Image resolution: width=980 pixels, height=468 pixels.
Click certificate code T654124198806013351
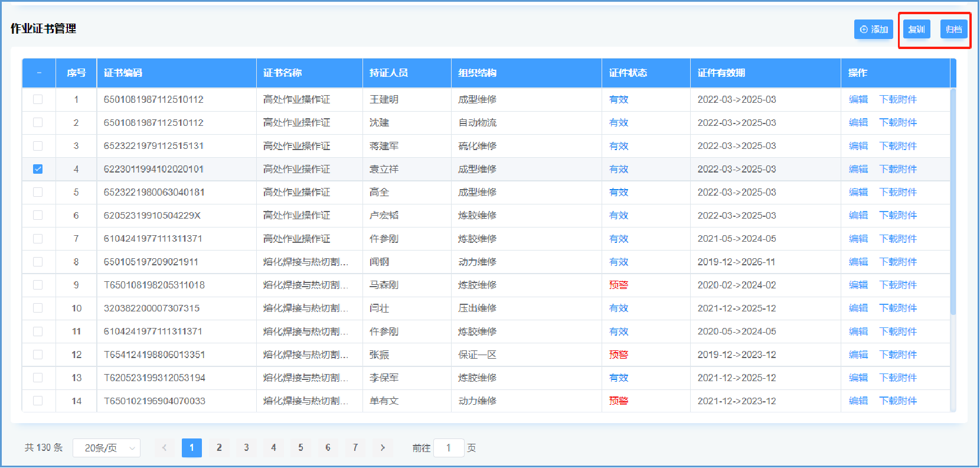tap(154, 355)
